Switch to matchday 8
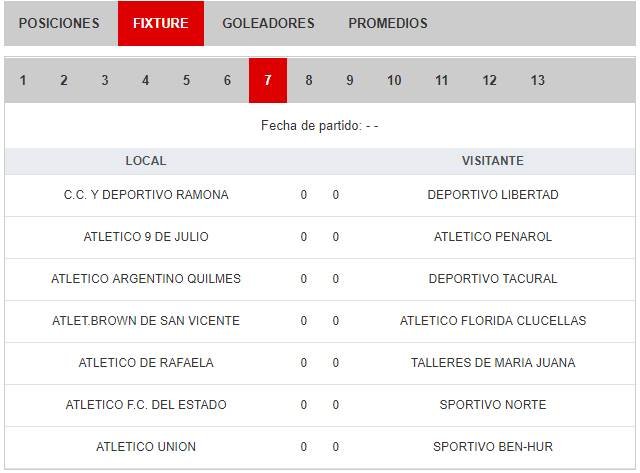This screenshot has height=473, width=640. (x=308, y=80)
